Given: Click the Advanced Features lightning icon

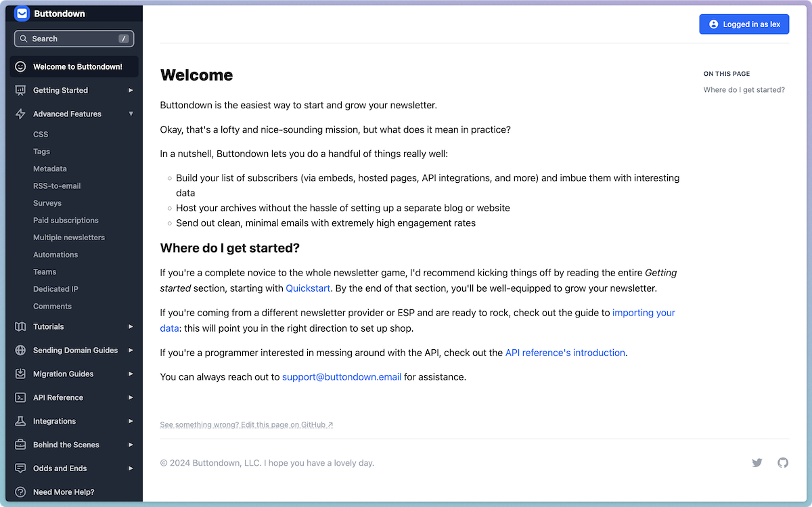Looking at the screenshot, I should pyautogui.click(x=20, y=114).
